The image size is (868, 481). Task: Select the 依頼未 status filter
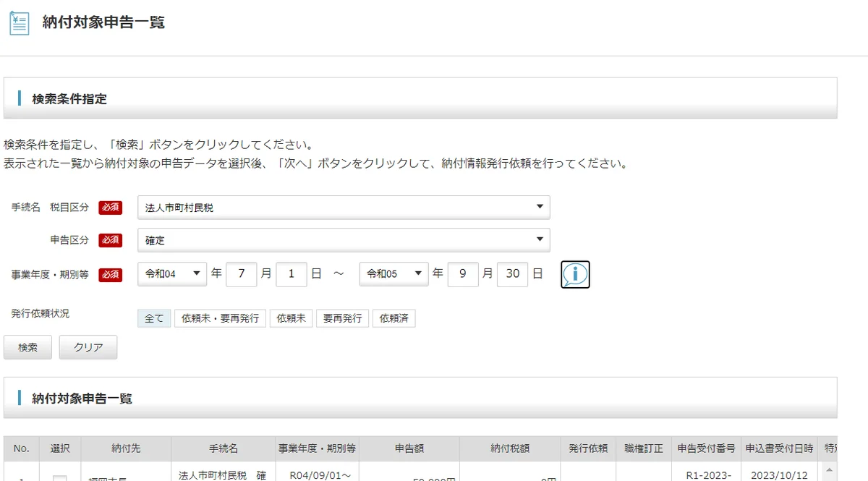click(292, 318)
